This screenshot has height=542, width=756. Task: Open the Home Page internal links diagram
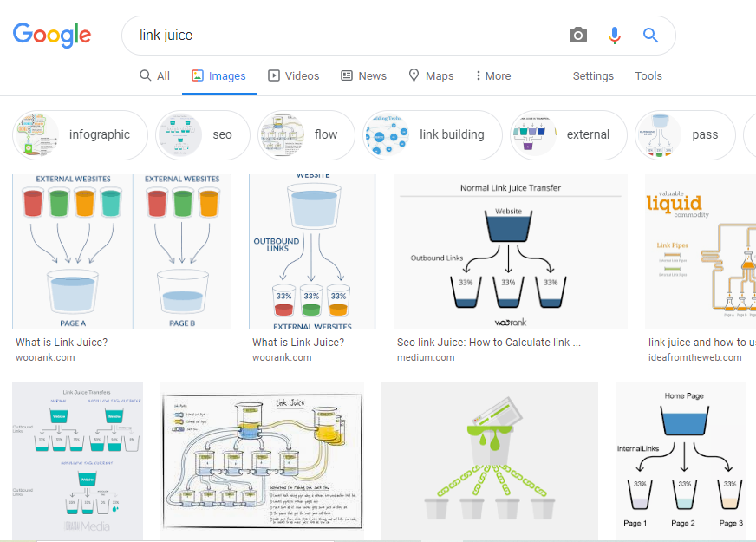click(681, 461)
